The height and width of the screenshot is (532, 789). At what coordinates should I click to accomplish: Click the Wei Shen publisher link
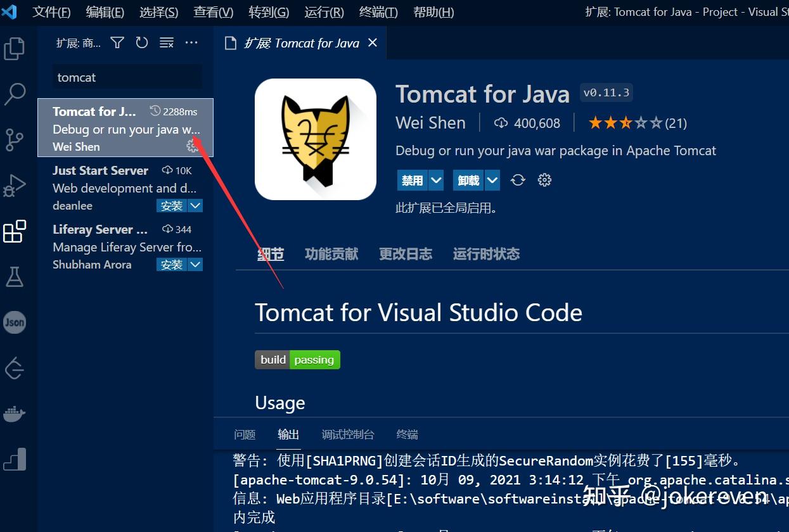click(430, 122)
